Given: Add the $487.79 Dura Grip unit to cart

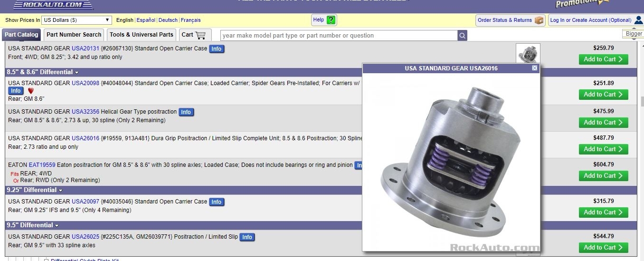Looking at the screenshot, I should (x=603, y=149).
